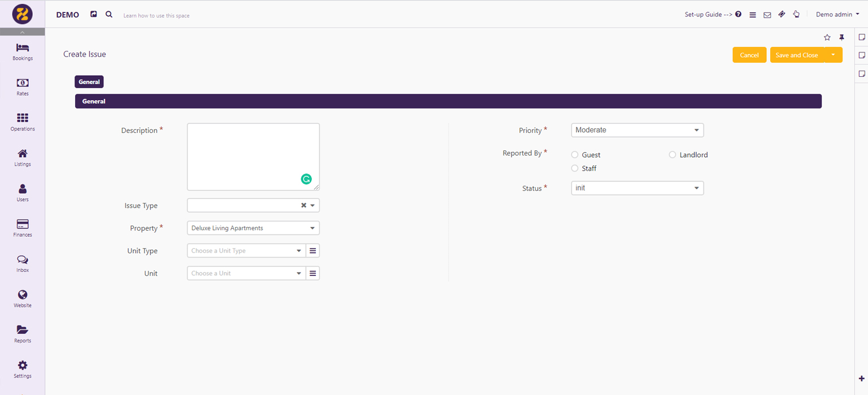Click the ticket icon in the header
Image resolution: width=868 pixels, height=395 pixels.
(782, 15)
